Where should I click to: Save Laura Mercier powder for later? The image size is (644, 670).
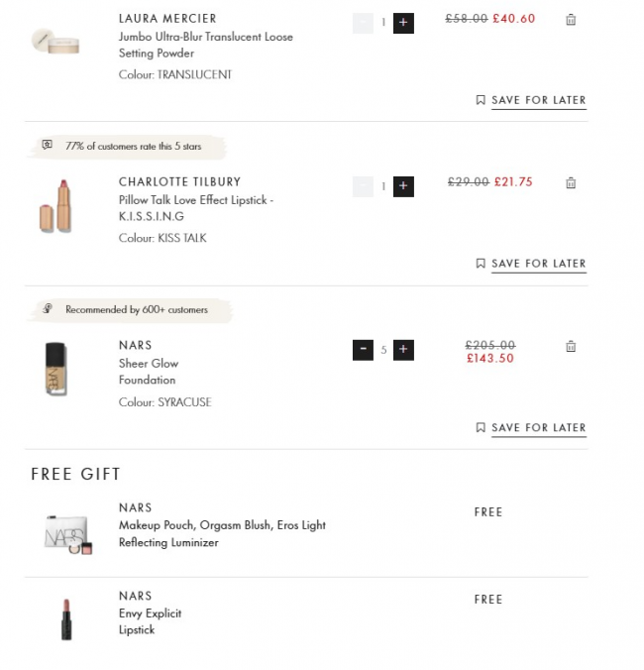tap(530, 100)
